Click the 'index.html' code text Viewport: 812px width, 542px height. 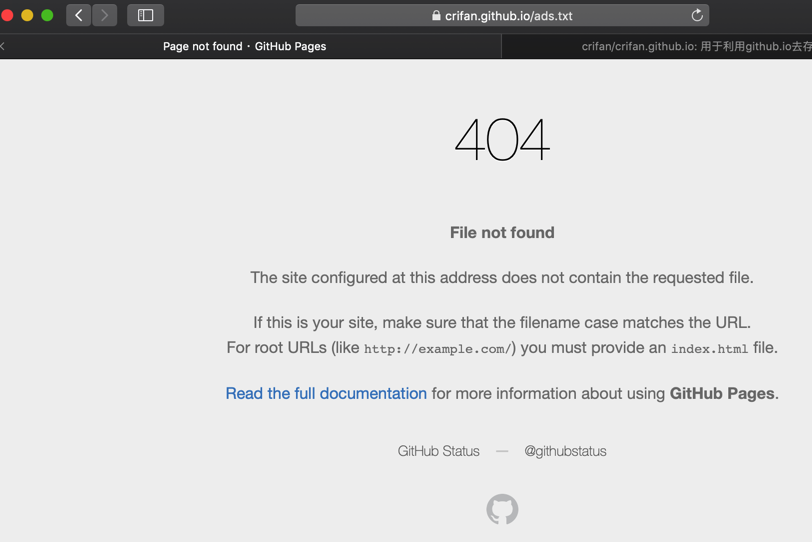pyautogui.click(x=709, y=349)
